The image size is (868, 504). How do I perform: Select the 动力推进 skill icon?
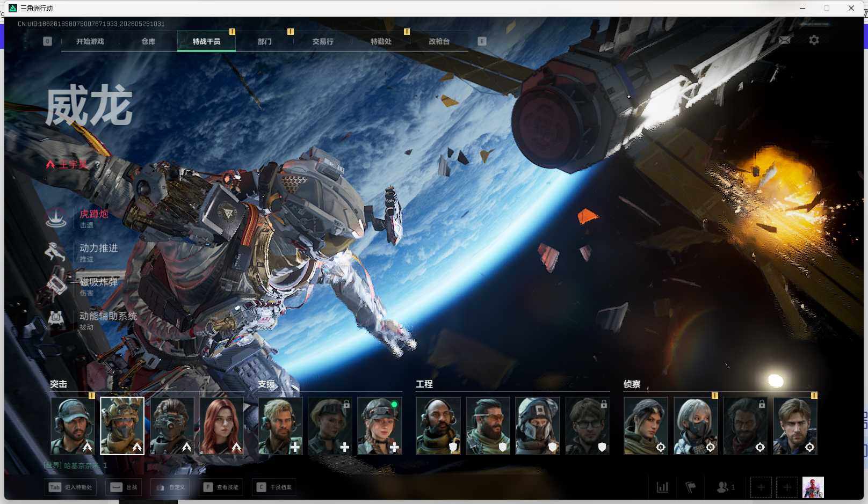[56, 252]
